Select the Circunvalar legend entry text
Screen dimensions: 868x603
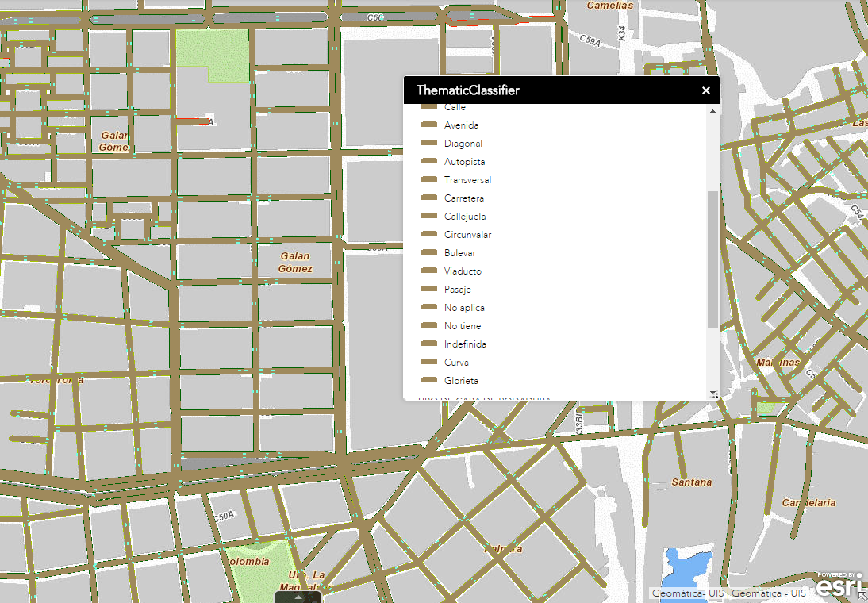point(467,235)
